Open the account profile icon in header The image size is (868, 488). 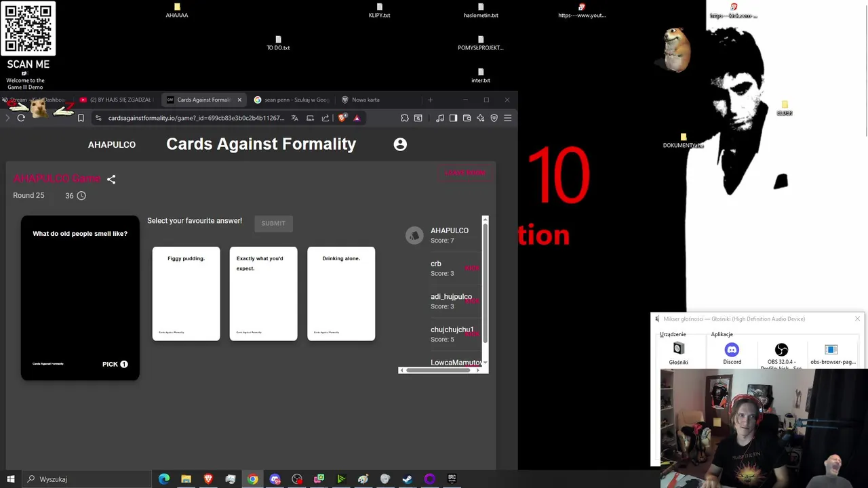[x=400, y=144]
